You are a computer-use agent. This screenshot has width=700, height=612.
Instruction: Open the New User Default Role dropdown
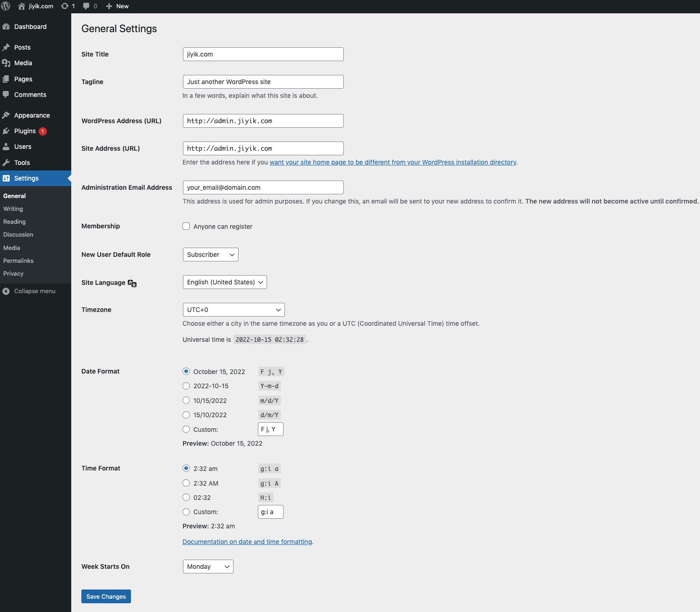211,255
